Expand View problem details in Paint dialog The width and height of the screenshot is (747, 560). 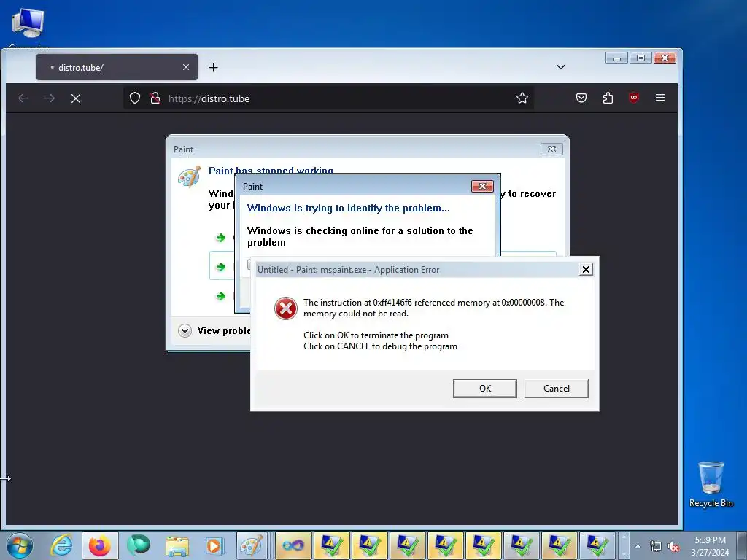coord(185,330)
